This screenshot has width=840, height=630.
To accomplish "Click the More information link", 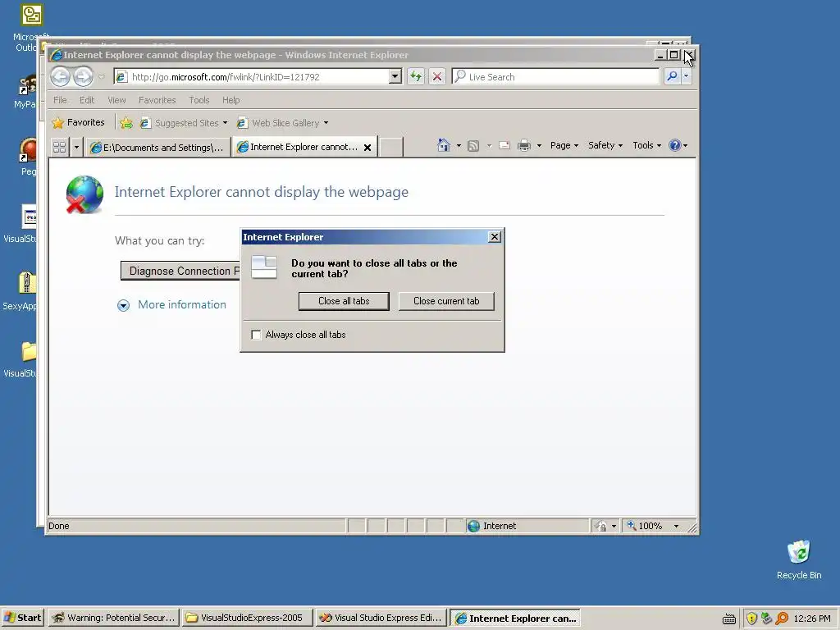I will (181, 305).
